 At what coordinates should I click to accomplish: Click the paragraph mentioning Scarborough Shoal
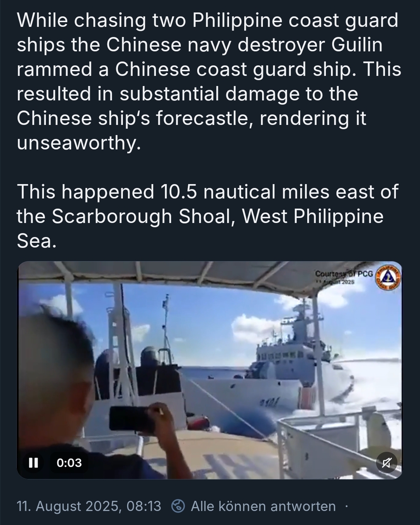coord(208,216)
